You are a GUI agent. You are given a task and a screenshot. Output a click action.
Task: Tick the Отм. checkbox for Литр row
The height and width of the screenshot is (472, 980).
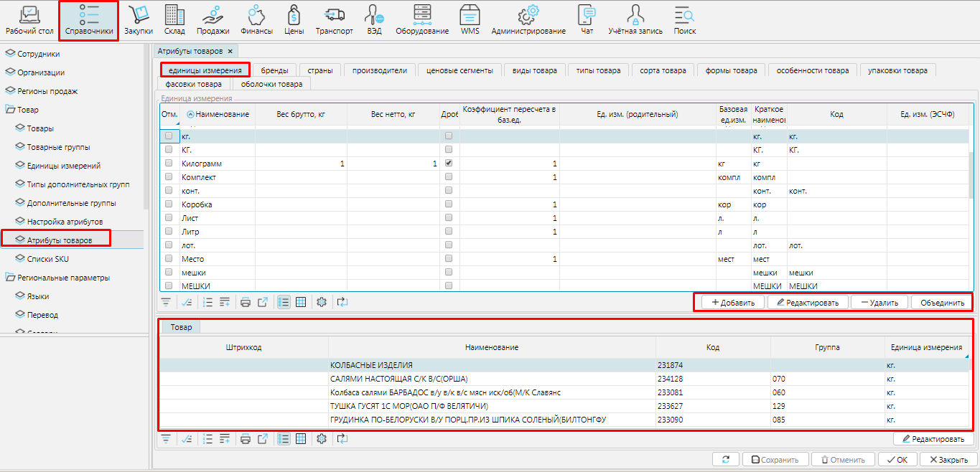coord(169,232)
